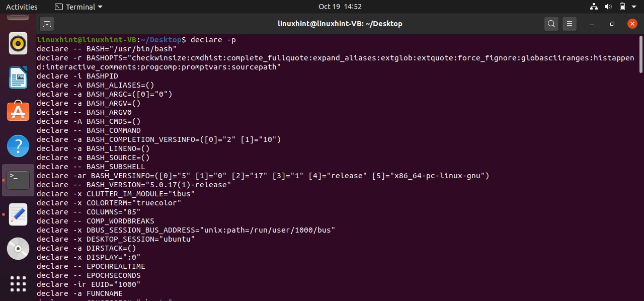Click the network status icon
Image resolution: width=644 pixels, height=301 pixels.
click(x=594, y=7)
